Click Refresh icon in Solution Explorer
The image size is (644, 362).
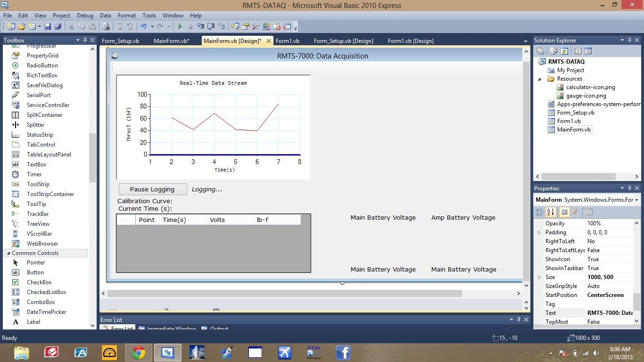[x=564, y=51]
